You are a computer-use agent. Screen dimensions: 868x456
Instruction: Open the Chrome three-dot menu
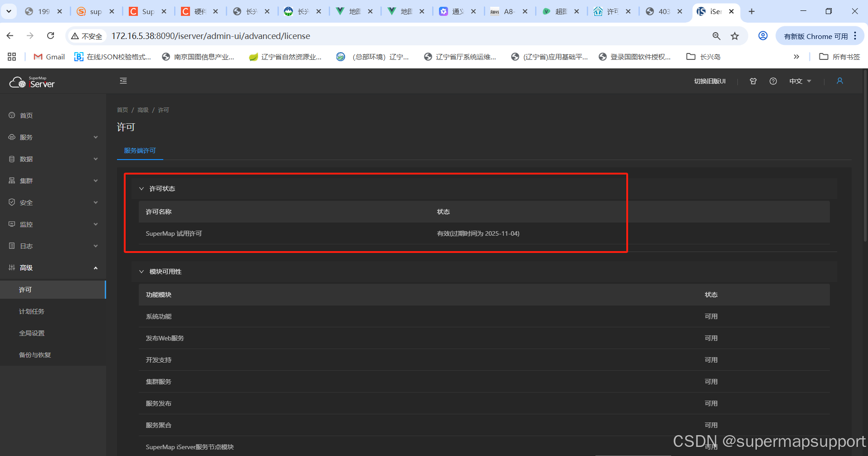coord(855,36)
